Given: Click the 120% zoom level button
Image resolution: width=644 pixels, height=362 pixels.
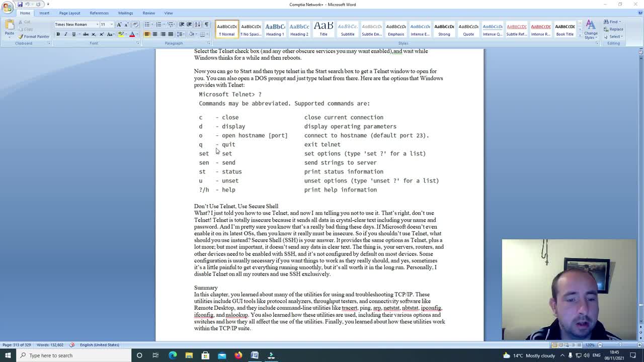Looking at the screenshot, I should pyautogui.click(x=590, y=345).
